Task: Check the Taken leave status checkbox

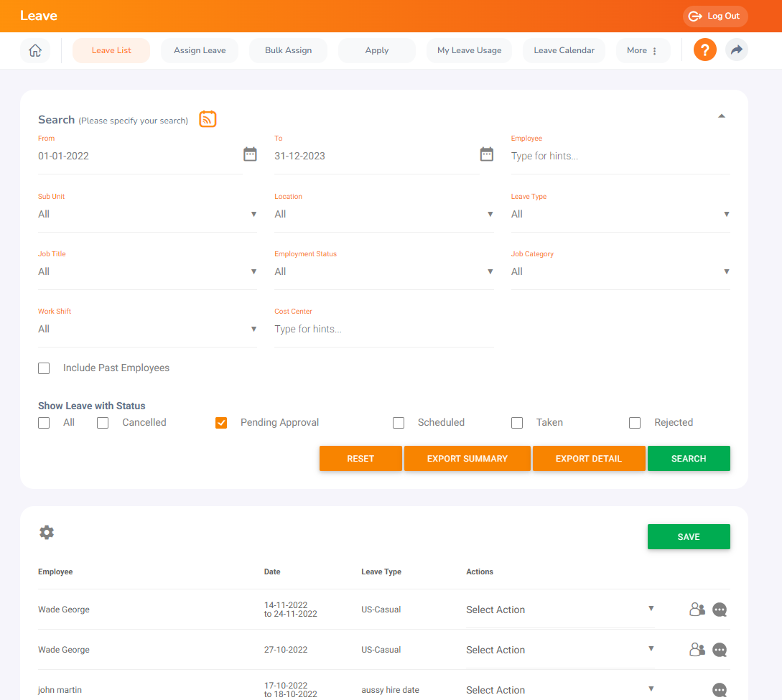Action: coord(517,423)
